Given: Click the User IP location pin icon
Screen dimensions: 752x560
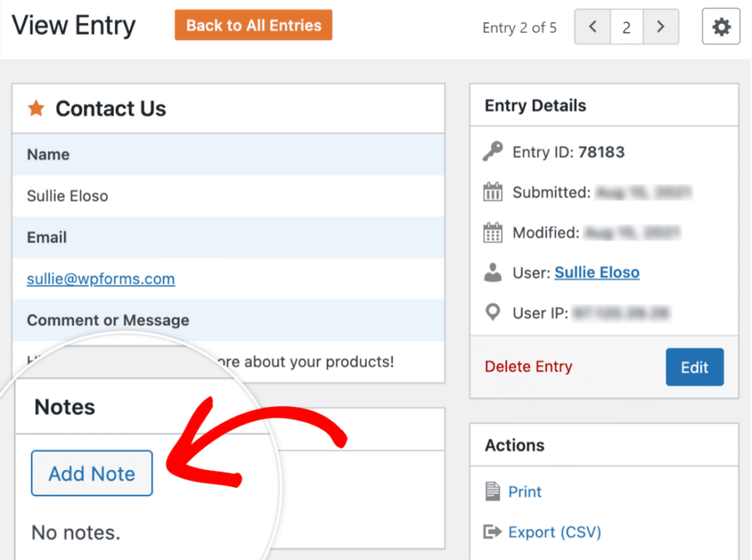Looking at the screenshot, I should (493, 312).
